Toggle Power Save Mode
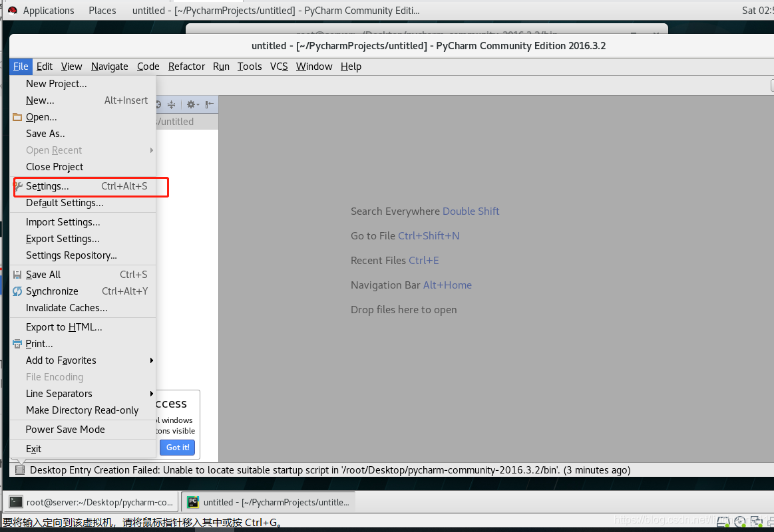 click(x=83, y=430)
